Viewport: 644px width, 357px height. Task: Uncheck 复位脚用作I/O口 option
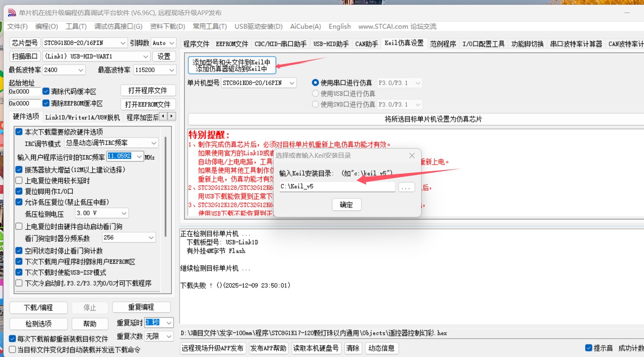(x=19, y=191)
